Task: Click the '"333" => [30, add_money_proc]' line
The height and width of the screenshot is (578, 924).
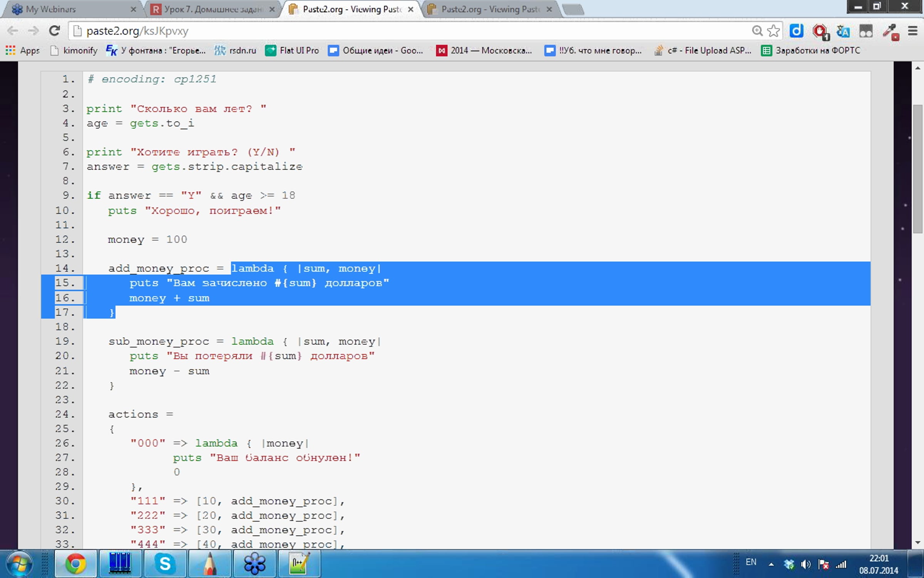Action: [x=237, y=530]
